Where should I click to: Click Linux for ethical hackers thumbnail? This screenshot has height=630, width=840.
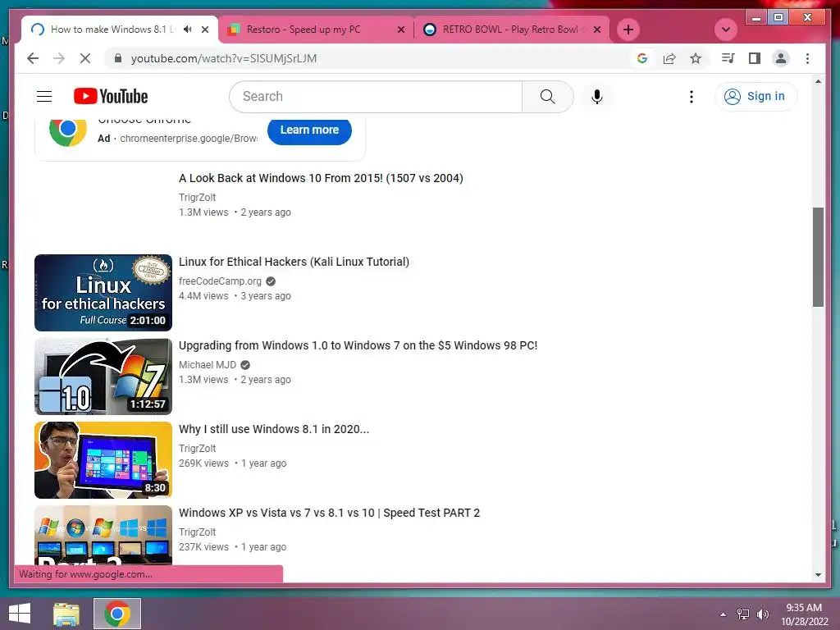[x=103, y=293]
